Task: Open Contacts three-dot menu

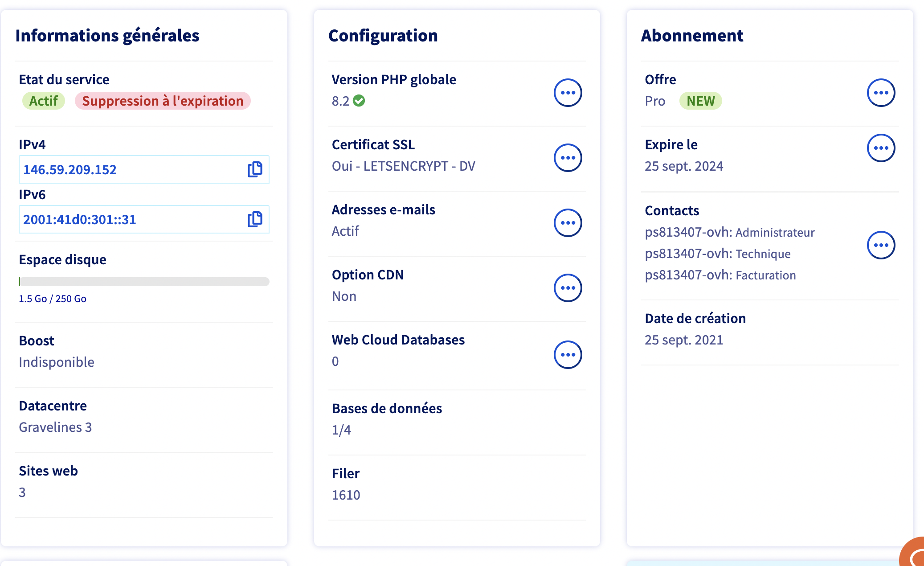Action: point(881,245)
